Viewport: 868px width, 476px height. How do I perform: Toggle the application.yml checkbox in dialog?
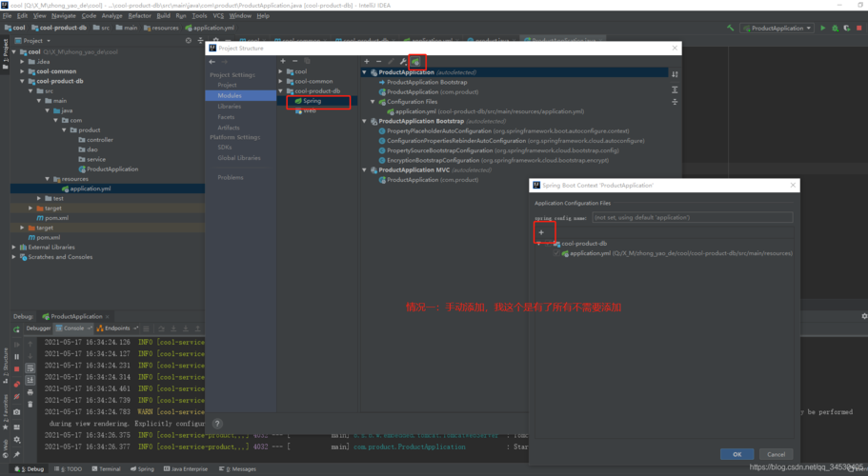(x=556, y=253)
